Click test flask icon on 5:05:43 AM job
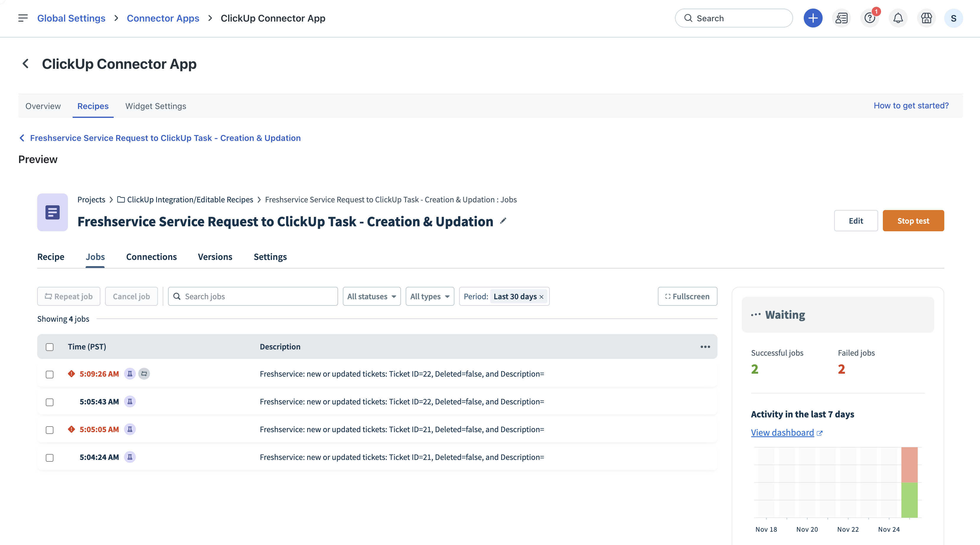The width and height of the screenshot is (980, 545). pos(130,401)
